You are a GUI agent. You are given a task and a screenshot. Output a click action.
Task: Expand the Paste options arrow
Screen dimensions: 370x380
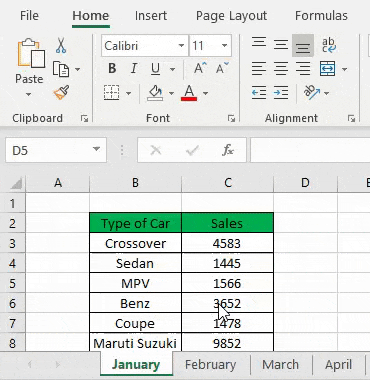[29, 94]
